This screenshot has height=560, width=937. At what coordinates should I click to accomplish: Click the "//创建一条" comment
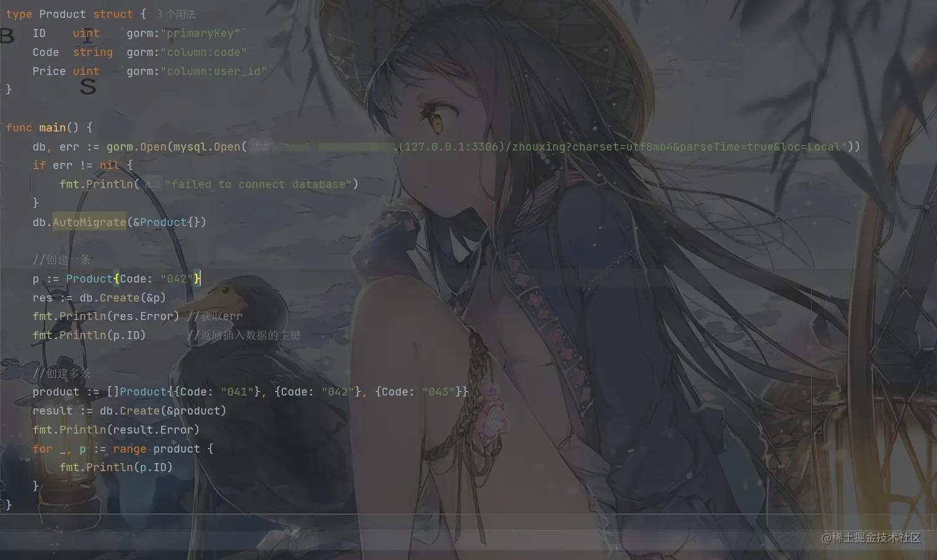tap(61, 260)
